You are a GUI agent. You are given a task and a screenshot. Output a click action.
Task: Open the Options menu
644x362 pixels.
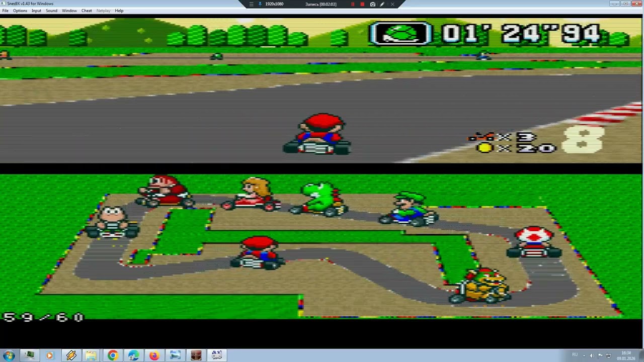click(x=20, y=11)
